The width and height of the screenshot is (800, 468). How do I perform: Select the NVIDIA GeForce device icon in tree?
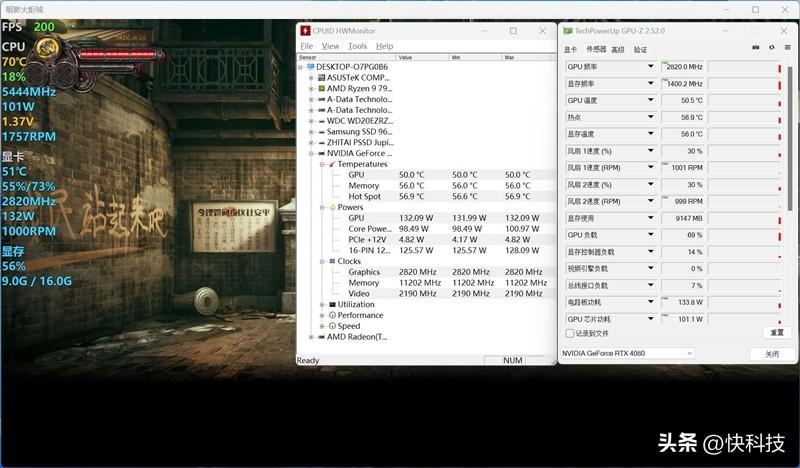click(321, 153)
